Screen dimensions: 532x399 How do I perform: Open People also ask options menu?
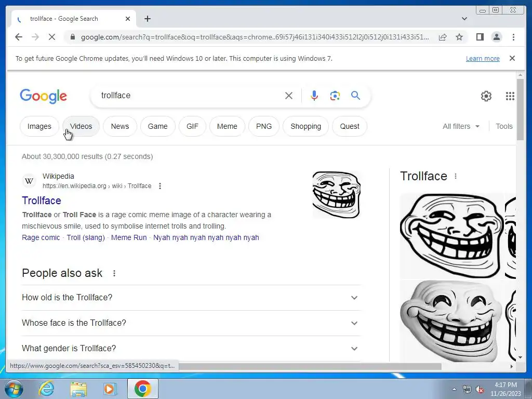tap(114, 273)
